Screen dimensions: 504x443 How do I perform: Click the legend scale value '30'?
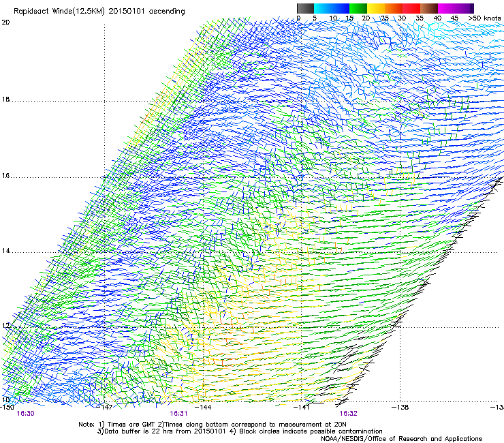coord(402,18)
